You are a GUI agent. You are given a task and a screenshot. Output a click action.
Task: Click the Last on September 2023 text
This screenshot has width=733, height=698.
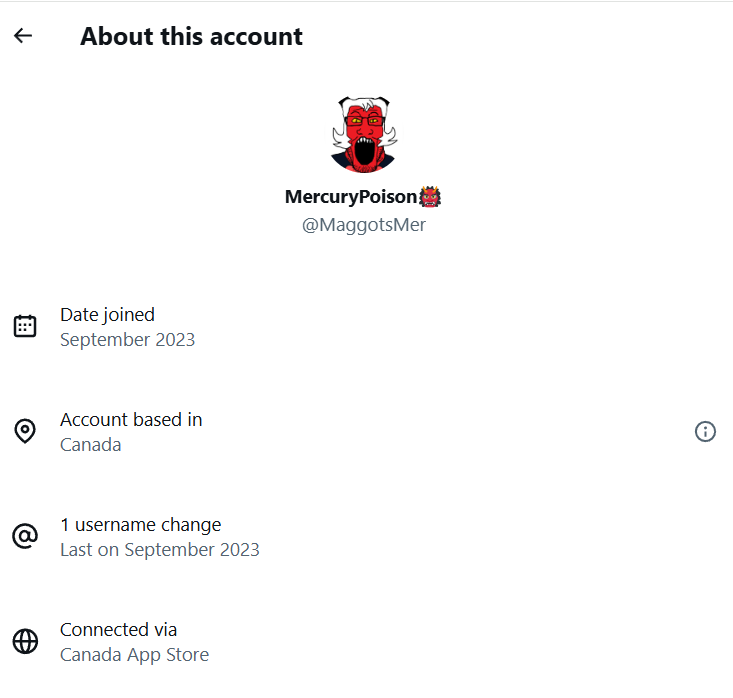pos(159,550)
